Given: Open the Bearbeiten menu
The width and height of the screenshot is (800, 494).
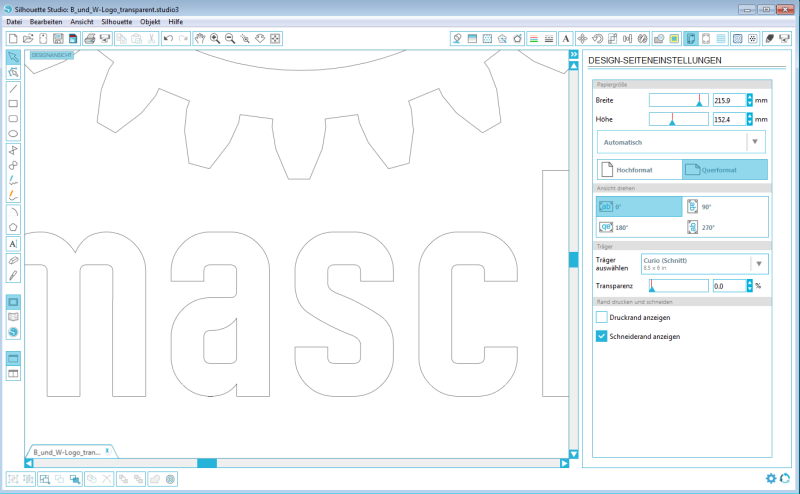Looking at the screenshot, I should (46, 22).
